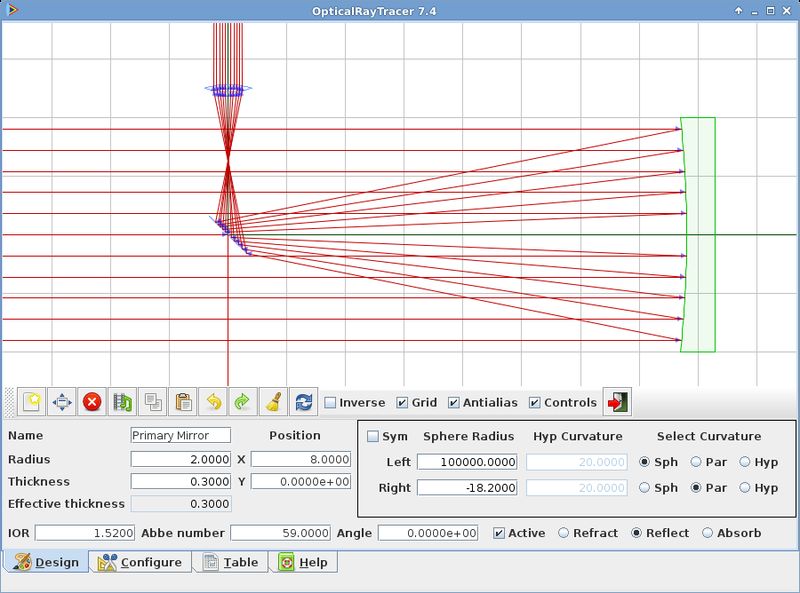Copy the selected lens using the copy icon
This screenshot has height=593, width=800.
(153, 402)
